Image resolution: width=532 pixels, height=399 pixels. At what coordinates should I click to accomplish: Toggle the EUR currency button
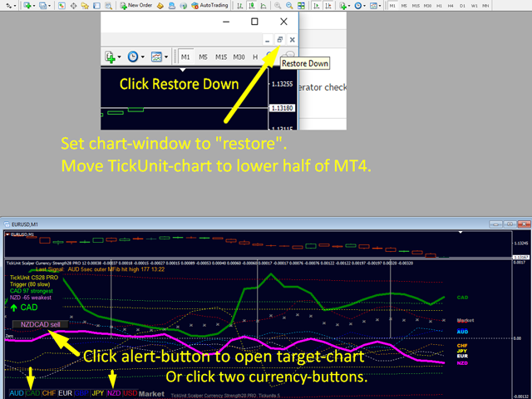point(65,393)
